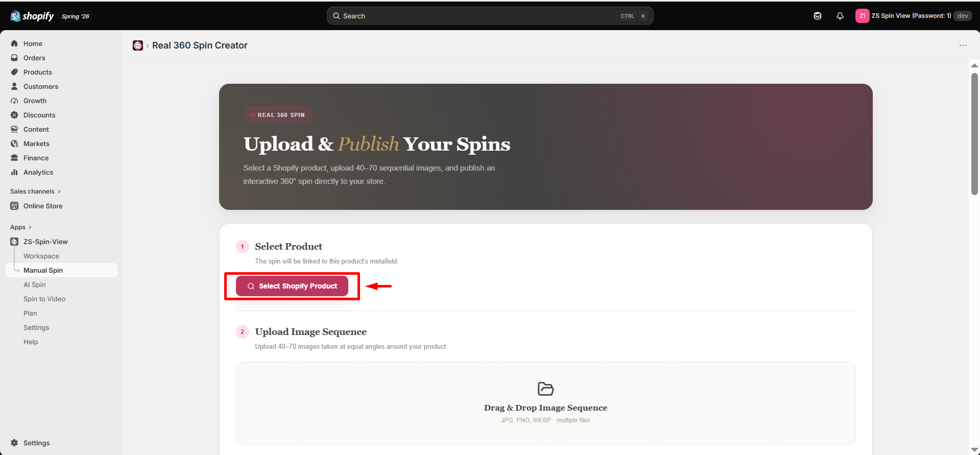This screenshot has height=455, width=980.
Task: Open the Workspace page
Action: click(41, 256)
